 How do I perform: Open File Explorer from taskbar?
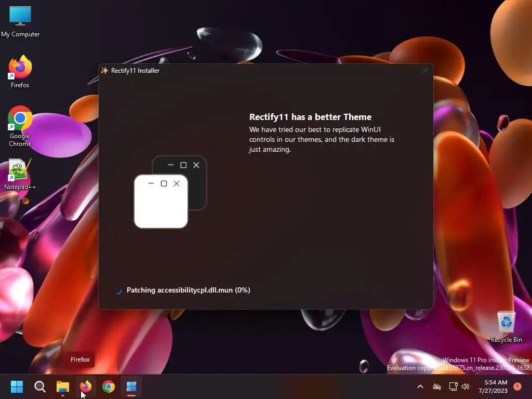63,387
